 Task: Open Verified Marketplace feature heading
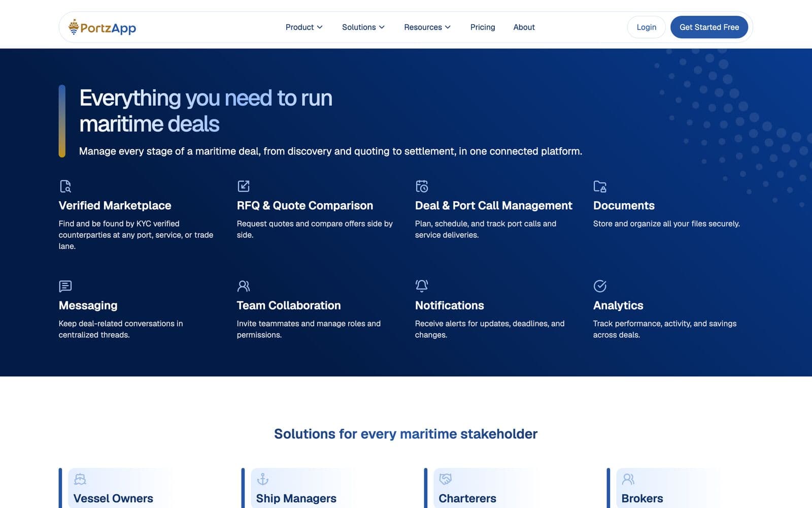point(115,206)
